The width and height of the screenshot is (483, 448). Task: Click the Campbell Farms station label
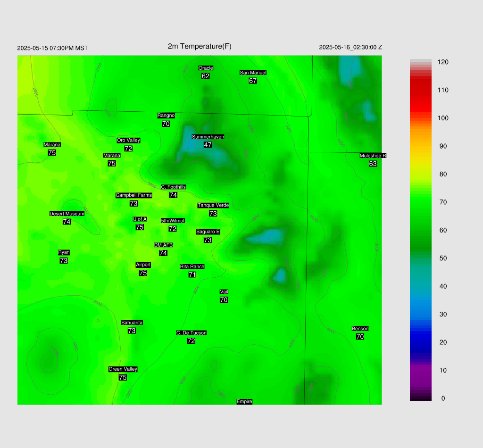click(133, 195)
